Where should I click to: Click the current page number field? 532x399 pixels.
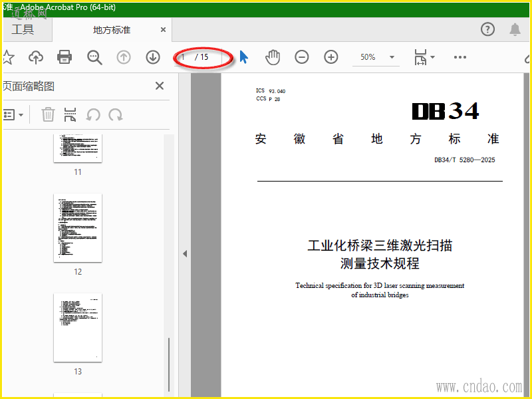[x=184, y=57]
